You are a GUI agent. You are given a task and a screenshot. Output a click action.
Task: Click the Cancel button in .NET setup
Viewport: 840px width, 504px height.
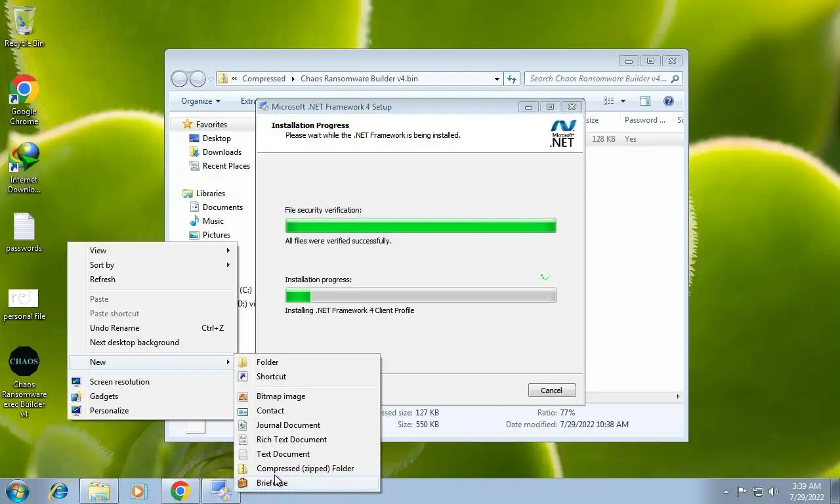pyautogui.click(x=551, y=390)
